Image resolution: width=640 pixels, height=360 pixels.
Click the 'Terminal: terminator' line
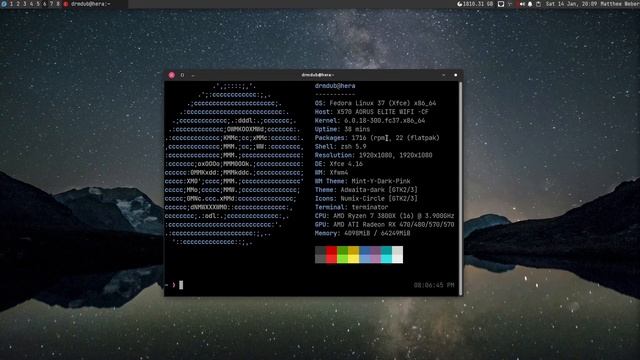point(351,207)
